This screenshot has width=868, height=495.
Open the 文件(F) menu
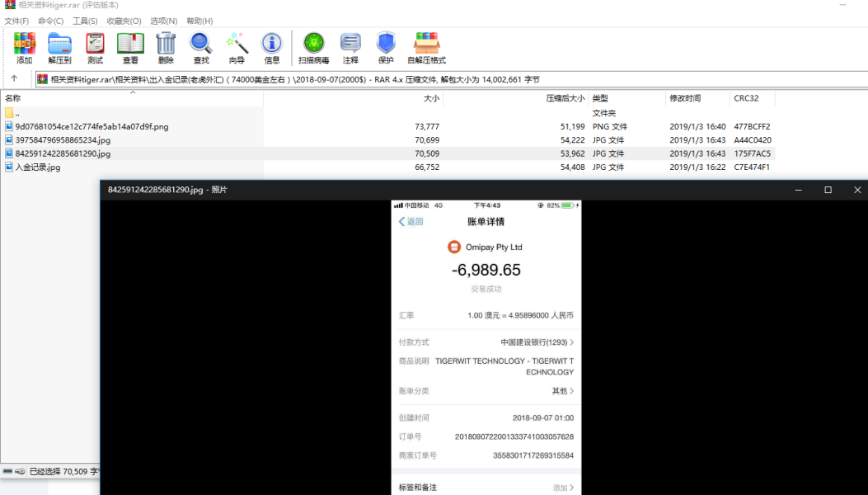[x=16, y=21]
